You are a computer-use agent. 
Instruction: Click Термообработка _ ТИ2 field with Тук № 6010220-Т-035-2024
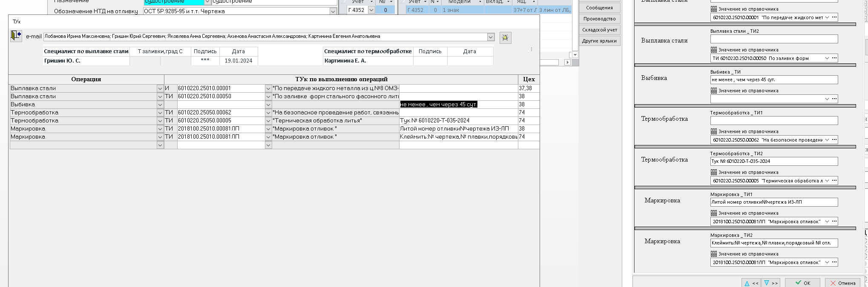(x=774, y=161)
